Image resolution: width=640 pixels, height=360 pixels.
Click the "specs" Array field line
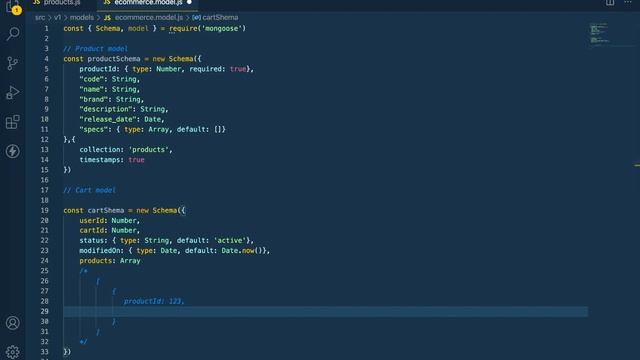[152, 129]
